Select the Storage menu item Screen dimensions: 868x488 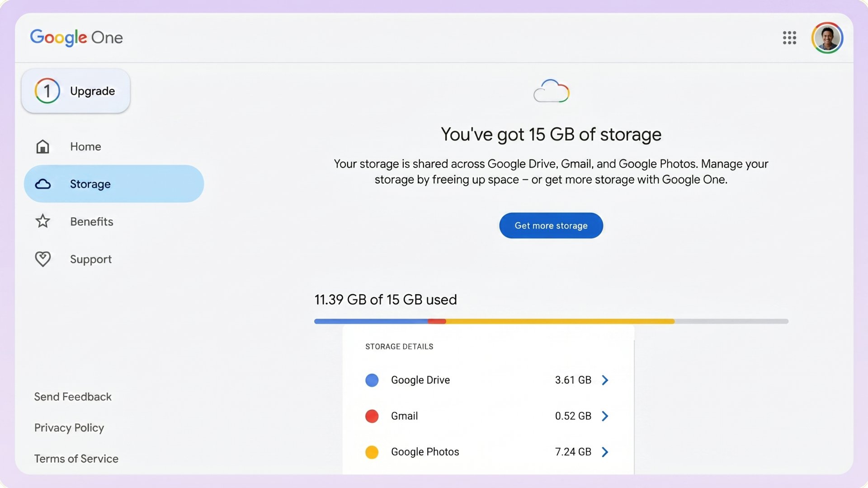[114, 184]
